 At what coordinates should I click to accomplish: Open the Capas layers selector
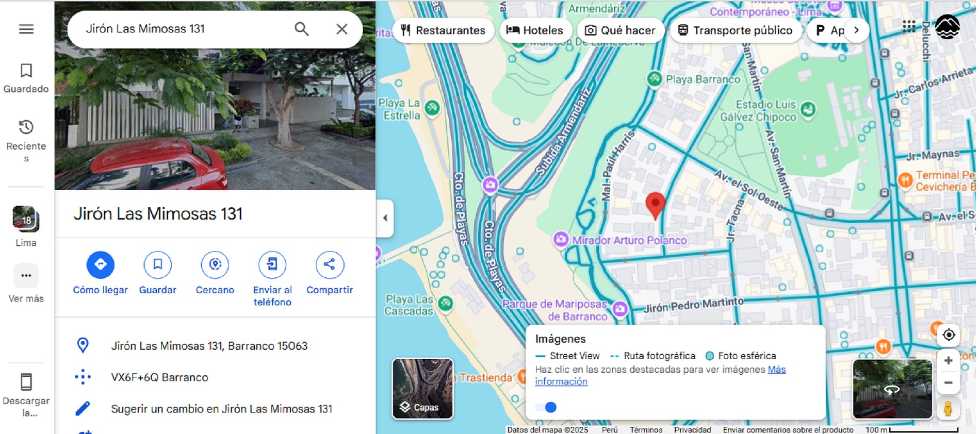point(423,389)
